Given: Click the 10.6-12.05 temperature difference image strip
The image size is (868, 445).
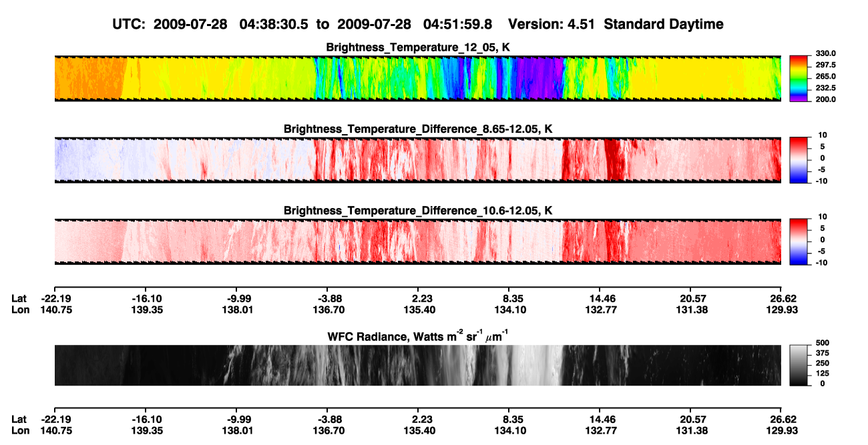Looking at the screenshot, I should [417, 242].
